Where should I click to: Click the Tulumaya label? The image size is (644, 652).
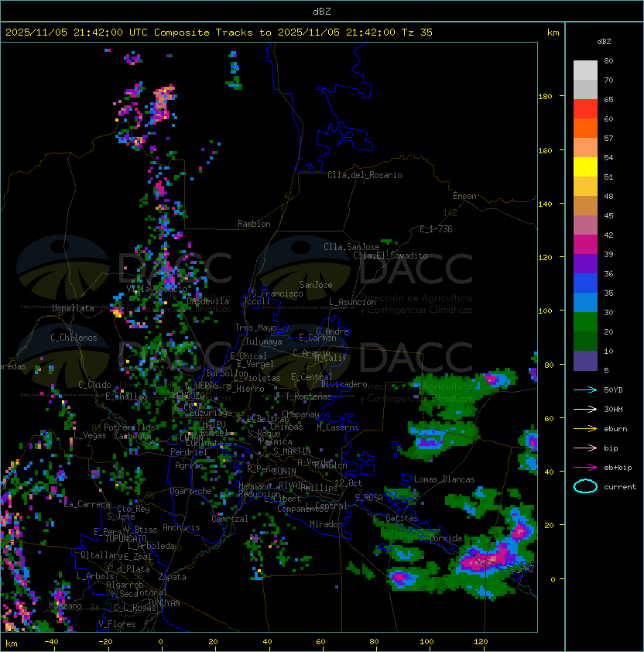[x=264, y=341]
